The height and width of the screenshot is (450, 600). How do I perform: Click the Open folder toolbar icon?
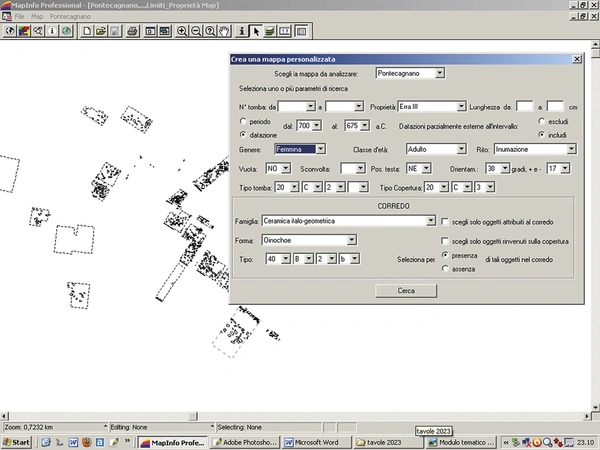[x=102, y=31]
